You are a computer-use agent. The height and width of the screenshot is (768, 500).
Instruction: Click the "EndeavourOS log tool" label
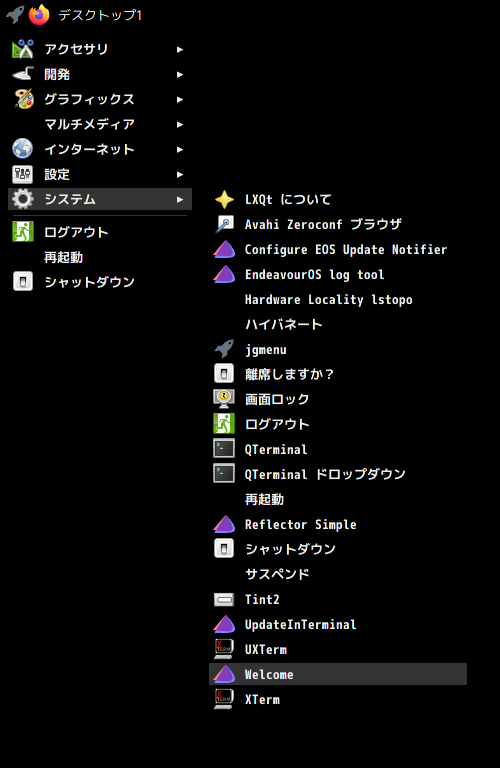314,275
